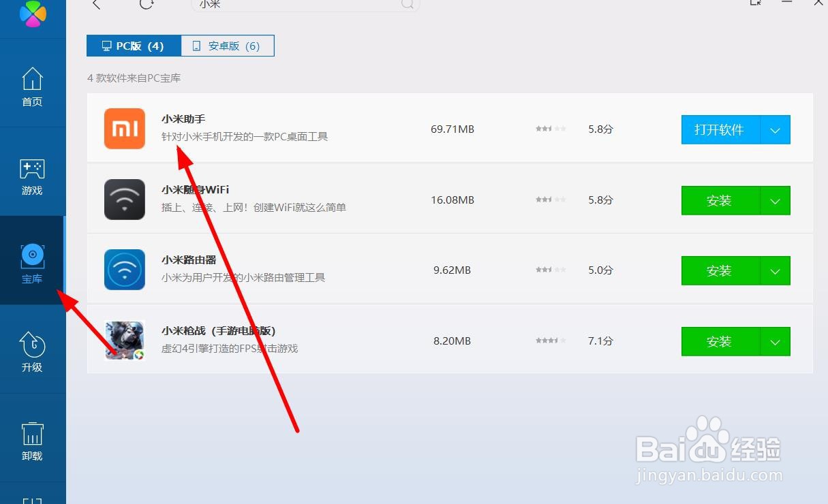
Task: Click the screenshot icon near window controls
Action: pyautogui.click(x=755, y=3)
